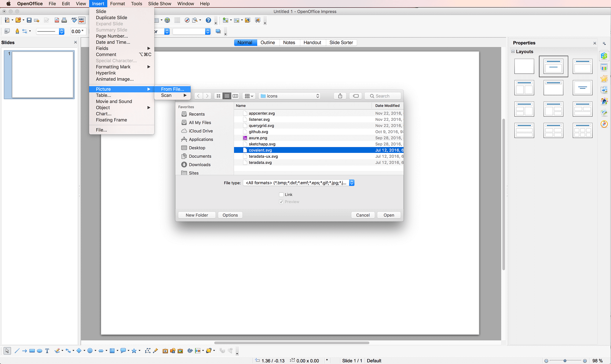This screenshot has width=611, height=364.
Task: Activate the Select arrow pointer tool
Action: tap(7, 351)
